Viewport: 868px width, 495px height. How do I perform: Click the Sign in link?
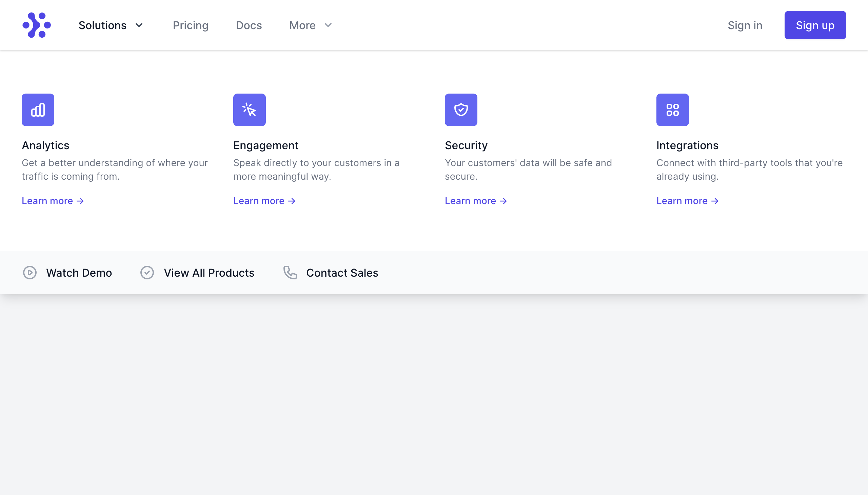pos(745,25)
